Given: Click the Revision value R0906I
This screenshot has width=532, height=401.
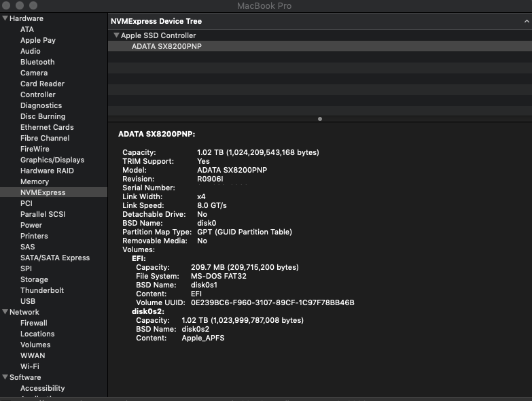Looking at the screenshot, I should coord(210,179).
